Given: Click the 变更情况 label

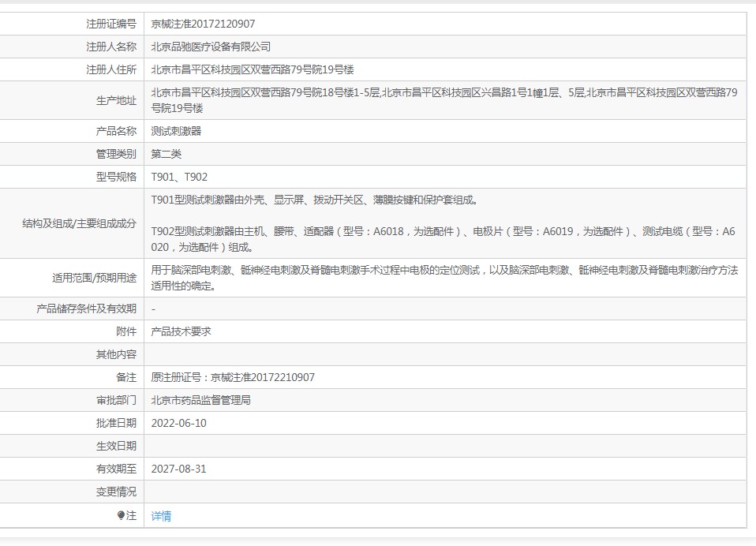Looking at the screenshot, I should click(x=116, y=492).
